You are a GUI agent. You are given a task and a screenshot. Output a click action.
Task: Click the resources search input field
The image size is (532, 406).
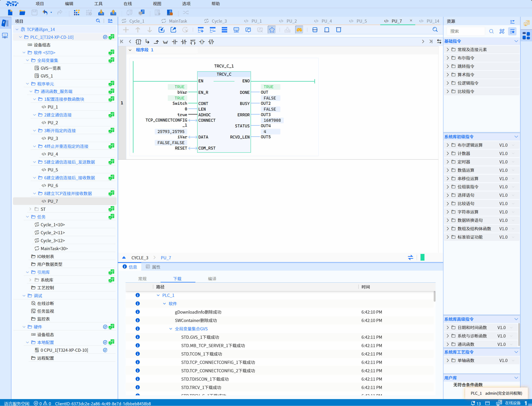coord(466,31)
